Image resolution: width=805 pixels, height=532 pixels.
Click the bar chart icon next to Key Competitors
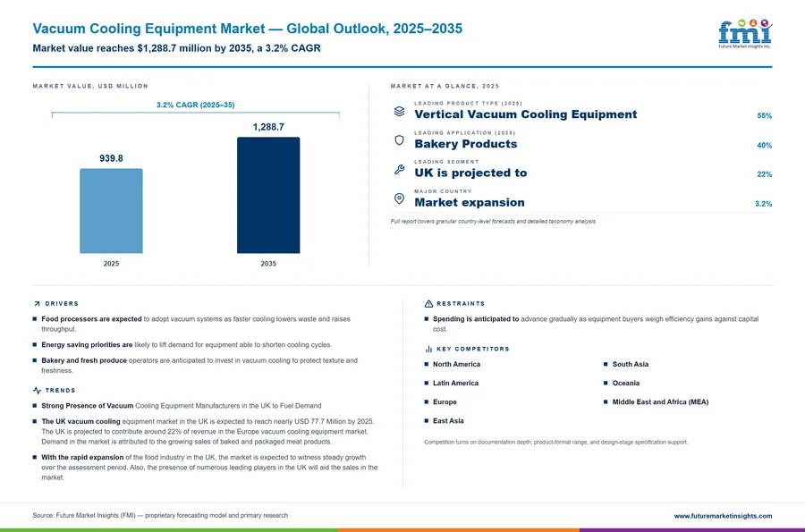click(x=428, y=349)
